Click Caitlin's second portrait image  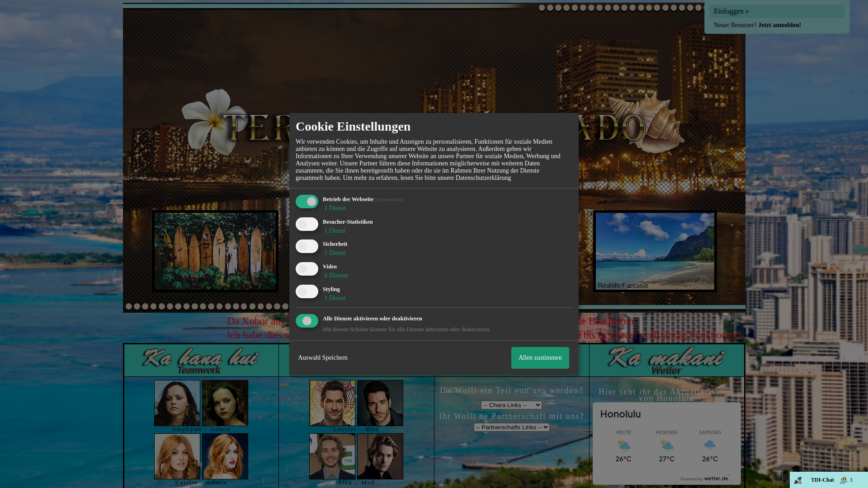pos(225,456)
